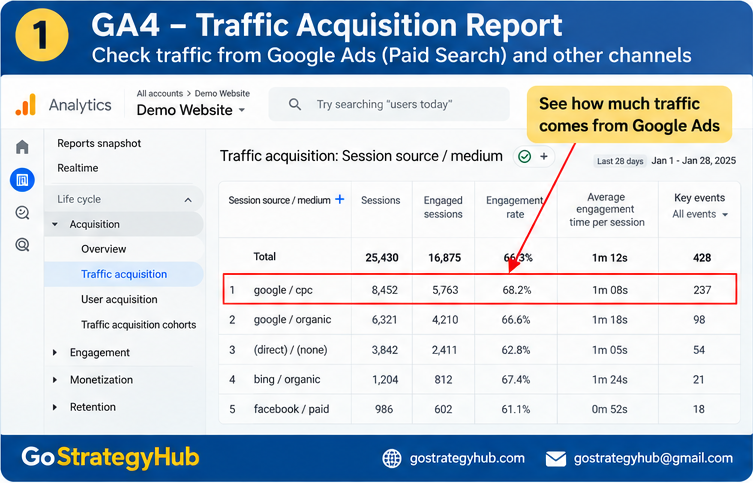753x483 pixels.
Task: Click the total engaged sessions 16,875
Action: 445,258
